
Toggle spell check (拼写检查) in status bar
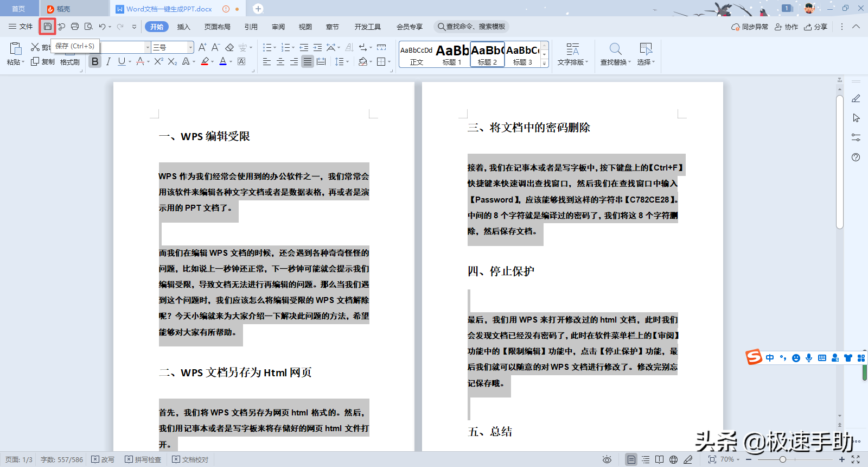click(x=143, y=459)
